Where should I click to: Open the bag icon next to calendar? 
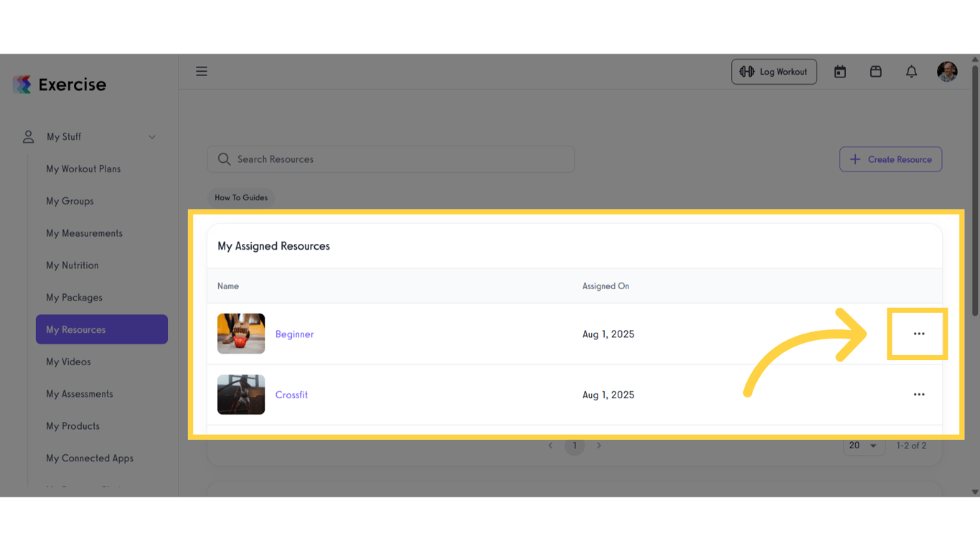[875, 71]
